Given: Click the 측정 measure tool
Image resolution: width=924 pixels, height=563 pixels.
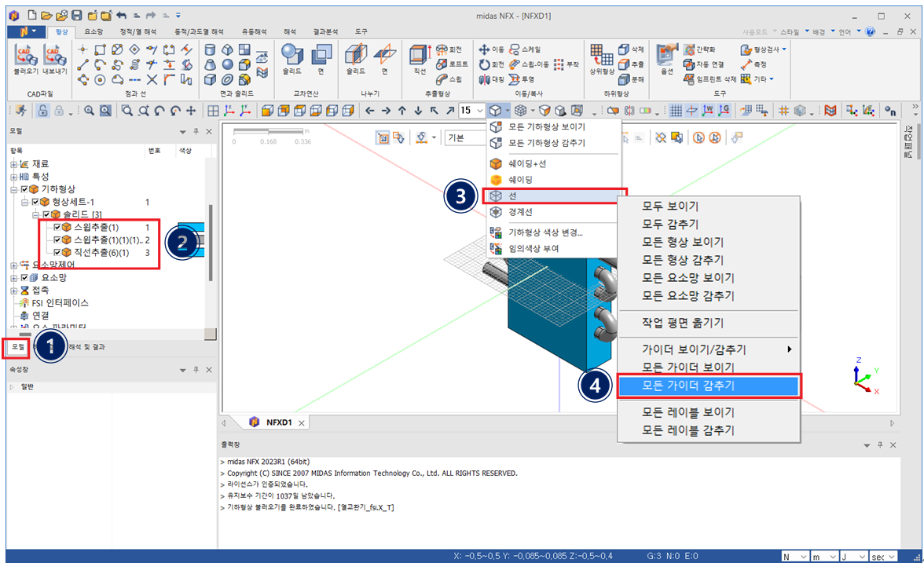Looking at the screenshot, I should pyautogui.click(x=754, y=64).
